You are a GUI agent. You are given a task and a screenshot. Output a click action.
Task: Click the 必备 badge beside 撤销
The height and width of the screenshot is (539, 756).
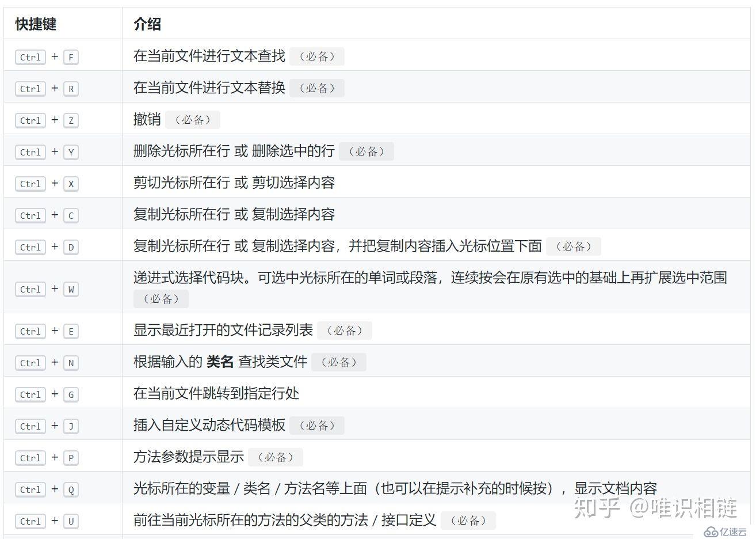(193, 120)
